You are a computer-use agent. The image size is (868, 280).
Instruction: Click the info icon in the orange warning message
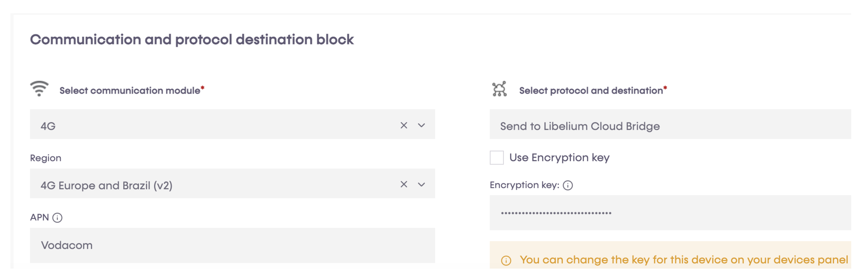tap(506, 260)
